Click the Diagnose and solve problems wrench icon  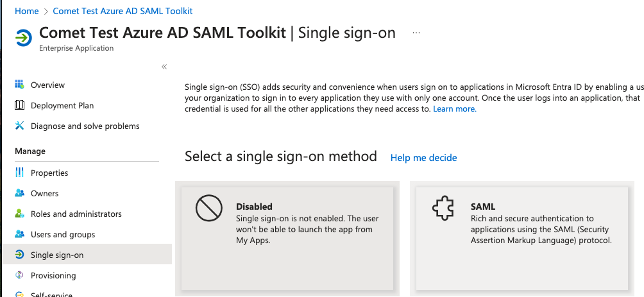pyautogui.click(x=19, y=126)
